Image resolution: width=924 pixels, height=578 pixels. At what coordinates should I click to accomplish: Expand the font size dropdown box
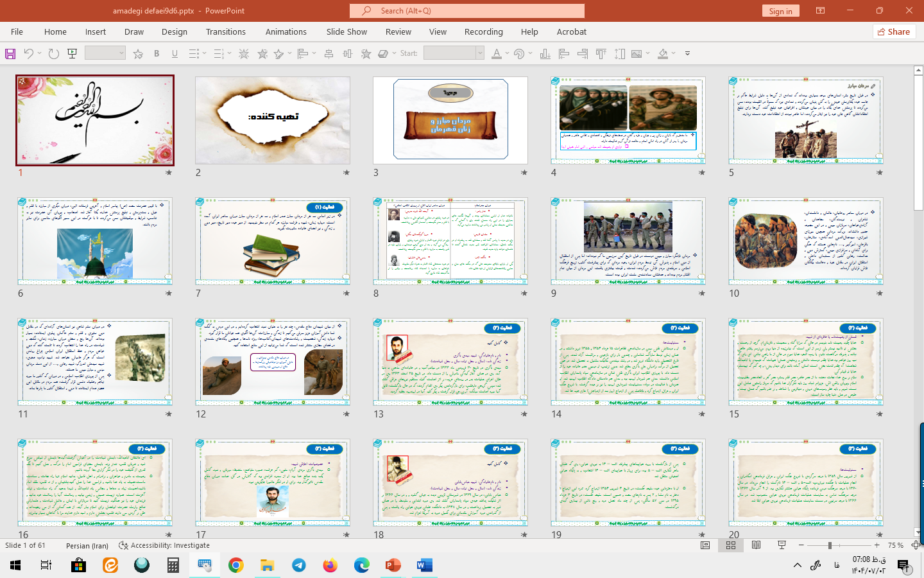point(121,54)
